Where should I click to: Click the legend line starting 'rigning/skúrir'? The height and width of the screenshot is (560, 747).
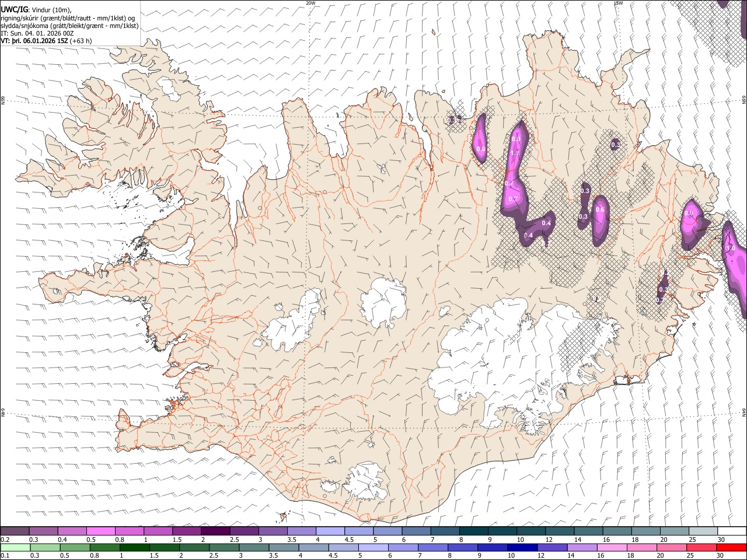coord(68,18)
